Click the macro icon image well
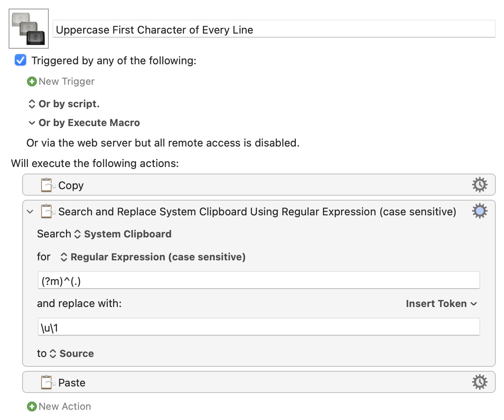The width and height of the screenshot is (504, 420). pyautogui.click(x=29, y=29)
